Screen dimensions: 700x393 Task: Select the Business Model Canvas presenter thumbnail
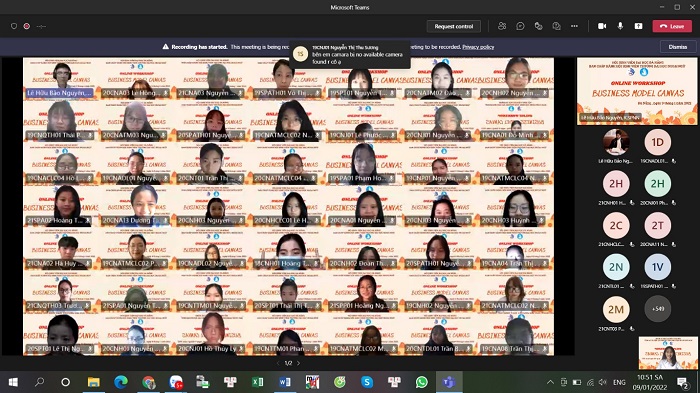637,91
